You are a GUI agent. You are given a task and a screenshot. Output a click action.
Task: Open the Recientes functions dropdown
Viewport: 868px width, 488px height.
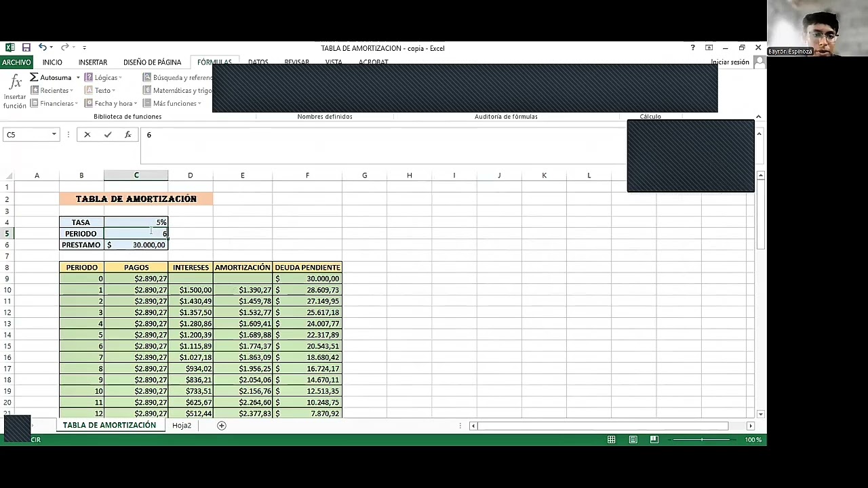tap(52, 91)
